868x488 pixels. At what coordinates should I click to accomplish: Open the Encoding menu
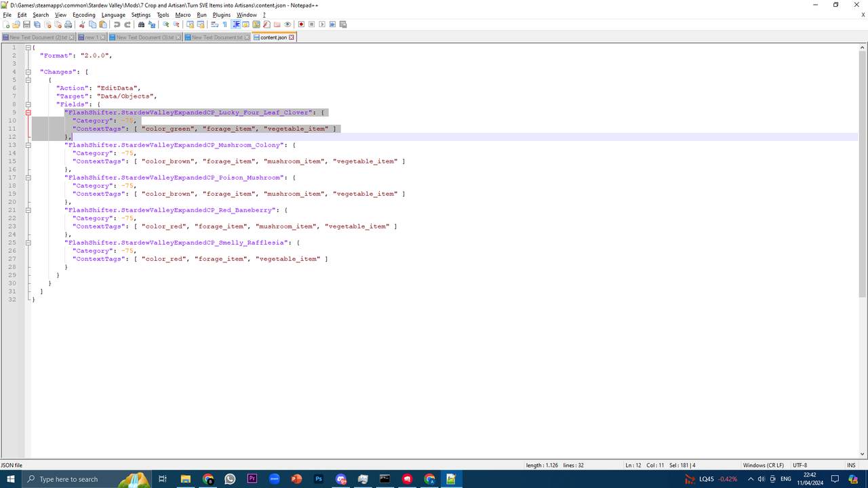pos(84,14)
